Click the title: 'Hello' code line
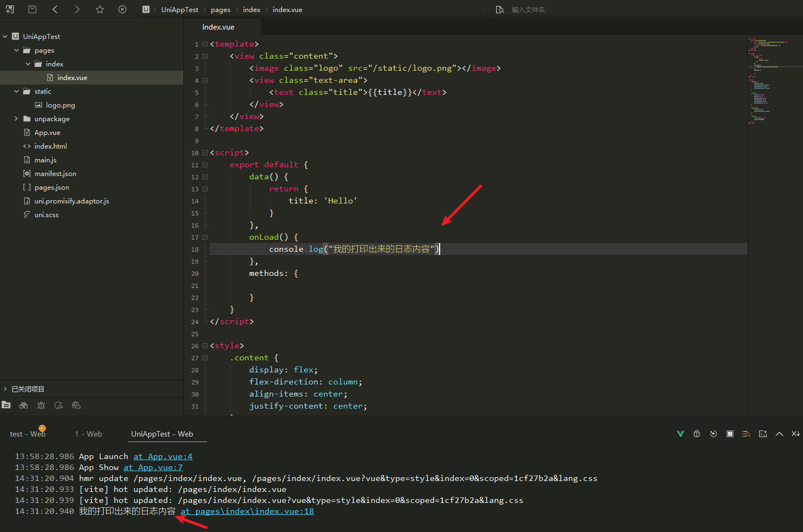Screen dimensions: 803x532 pyautogui.click(x=323, y=201)
